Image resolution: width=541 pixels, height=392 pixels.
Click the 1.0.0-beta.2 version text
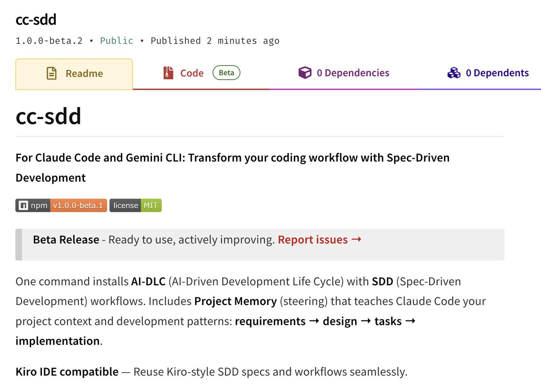49,41
